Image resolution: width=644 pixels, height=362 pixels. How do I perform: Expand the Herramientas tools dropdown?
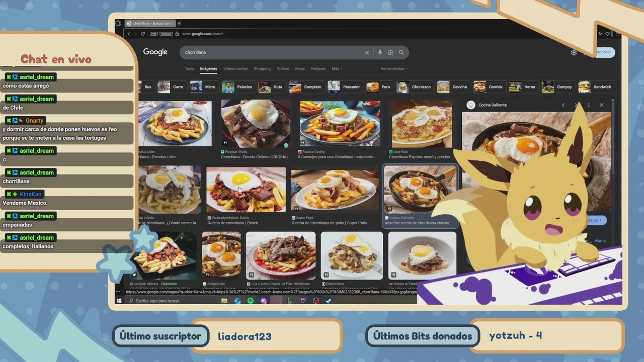(x=394, y=68)
